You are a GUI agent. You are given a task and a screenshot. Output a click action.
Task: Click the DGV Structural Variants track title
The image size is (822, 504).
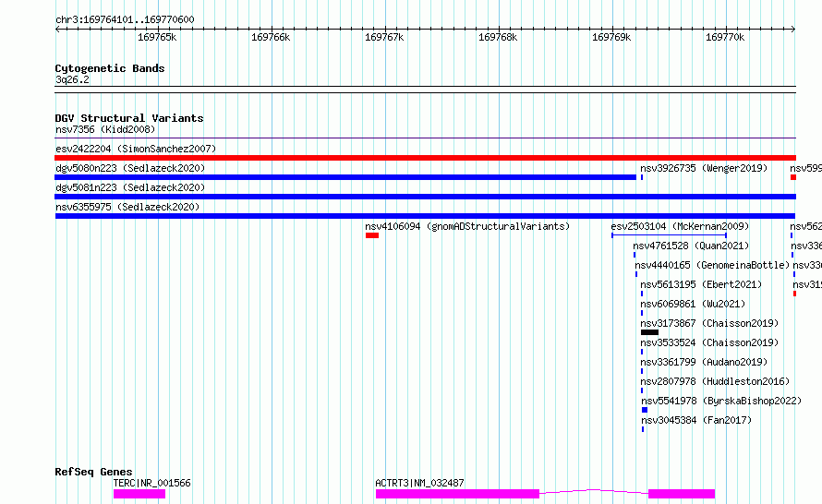point(129,118)
